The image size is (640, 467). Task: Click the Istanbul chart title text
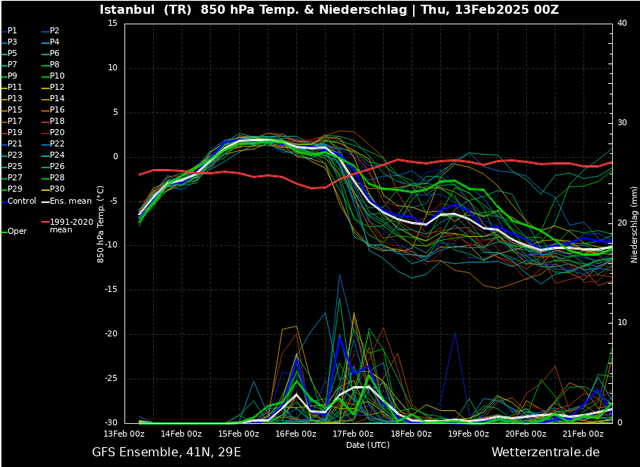tap(329, 10)
